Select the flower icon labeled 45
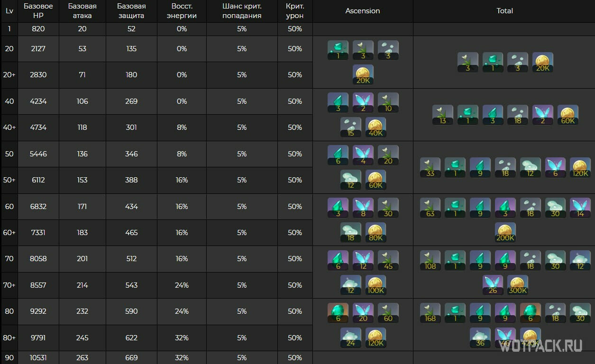This screenshot has height=364, width=595. pos(388,260)
